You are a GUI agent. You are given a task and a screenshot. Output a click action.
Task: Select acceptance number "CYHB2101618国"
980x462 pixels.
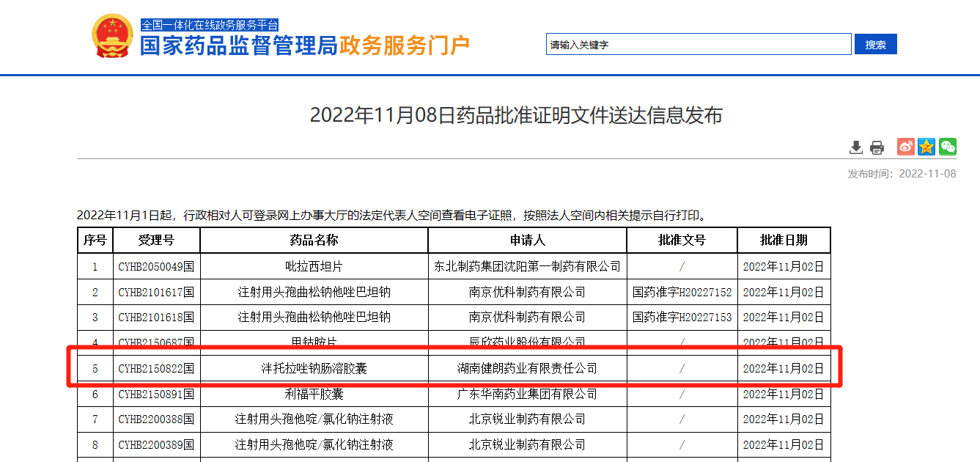(156, 318)
